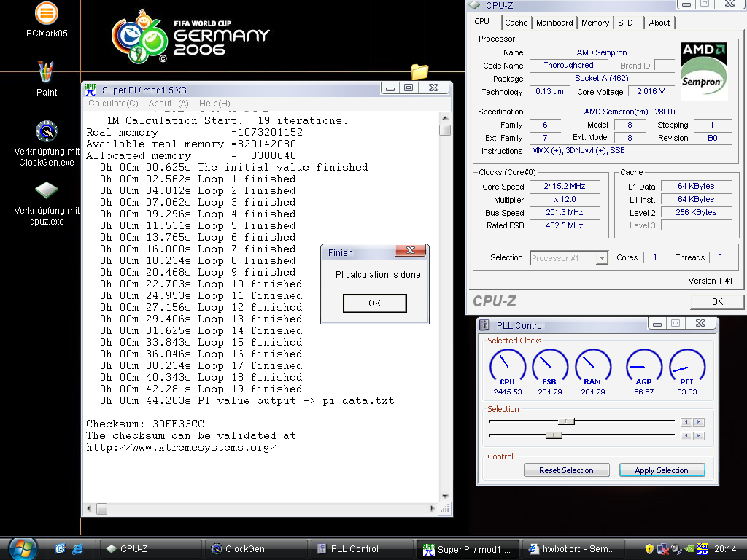Click Super PI horizontal scrollbar right arrow
747x560 pixels.
coord(433,508)
